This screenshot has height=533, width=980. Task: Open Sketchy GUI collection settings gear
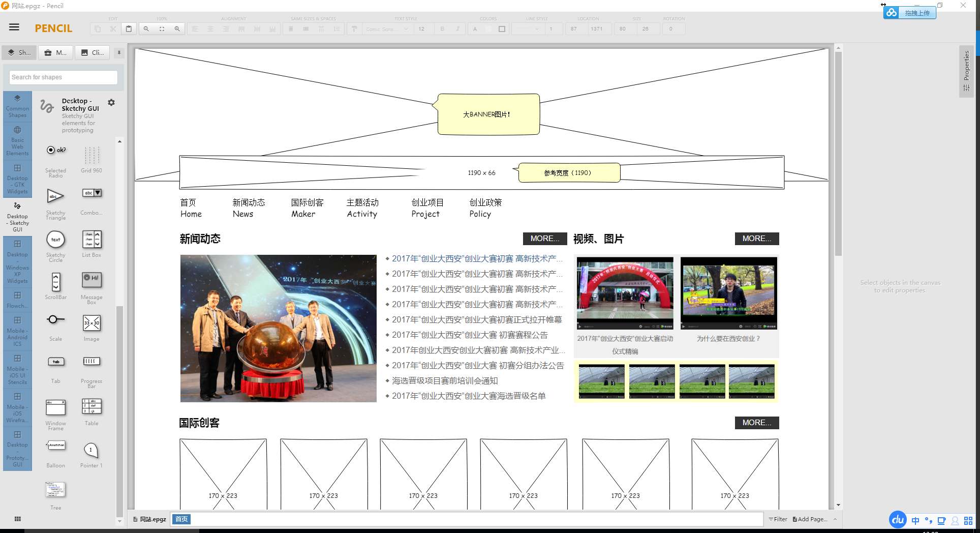111,103
